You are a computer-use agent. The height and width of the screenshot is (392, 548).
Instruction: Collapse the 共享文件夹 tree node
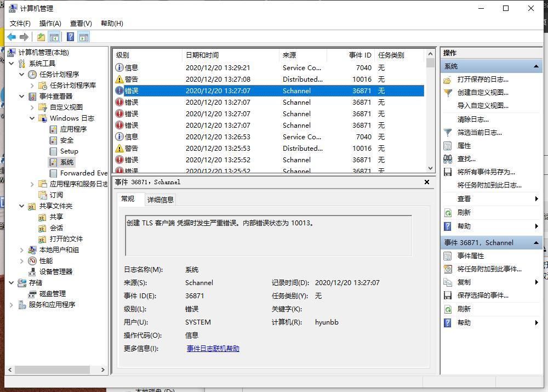pos(22,206)
